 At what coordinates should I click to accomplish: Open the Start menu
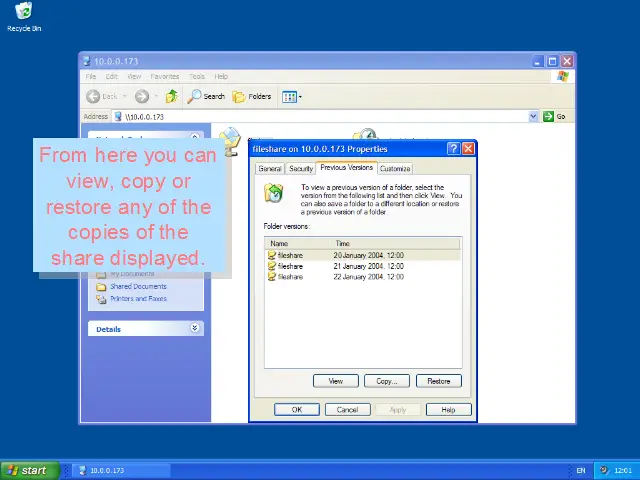pos(30,470)
